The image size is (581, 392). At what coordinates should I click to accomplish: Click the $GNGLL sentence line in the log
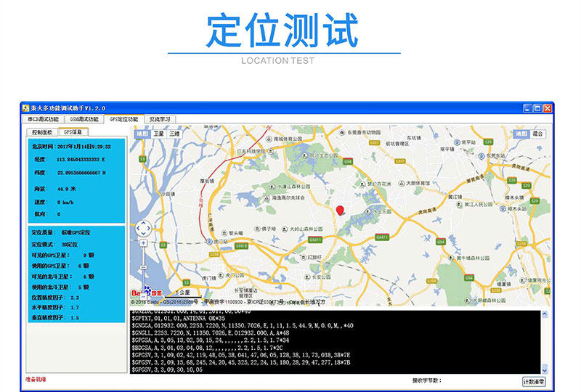click(x=210, y=333)
